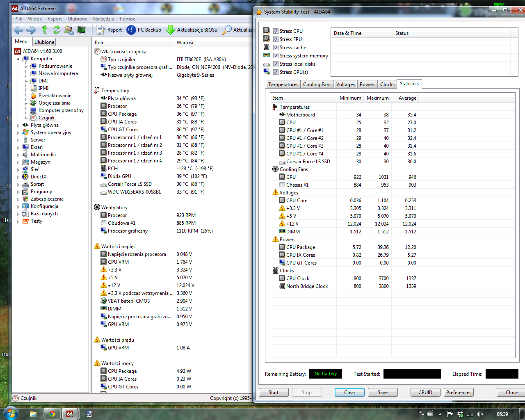Toggle the Stress local disks checkbox

click(x=276, y=64)
